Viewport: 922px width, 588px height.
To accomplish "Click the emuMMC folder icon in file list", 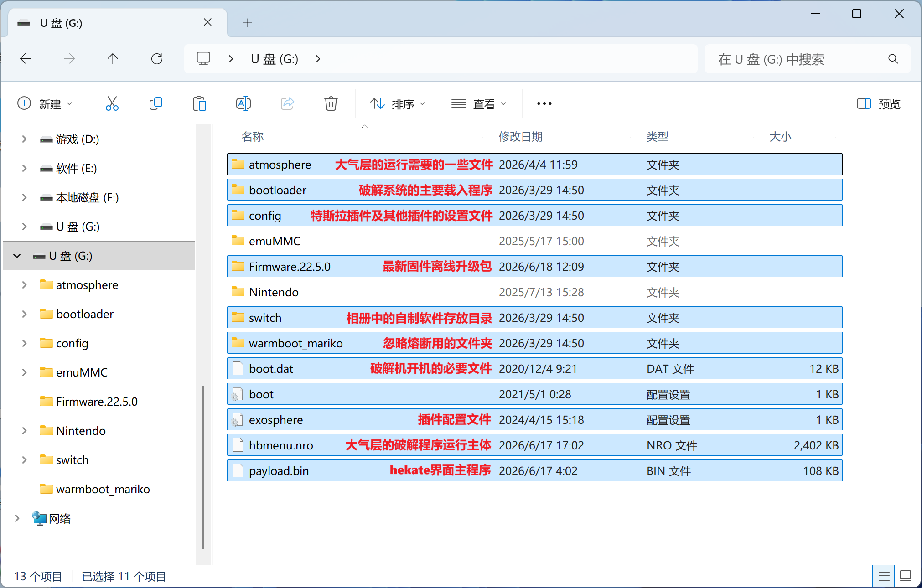I will (x=238, y=241).
